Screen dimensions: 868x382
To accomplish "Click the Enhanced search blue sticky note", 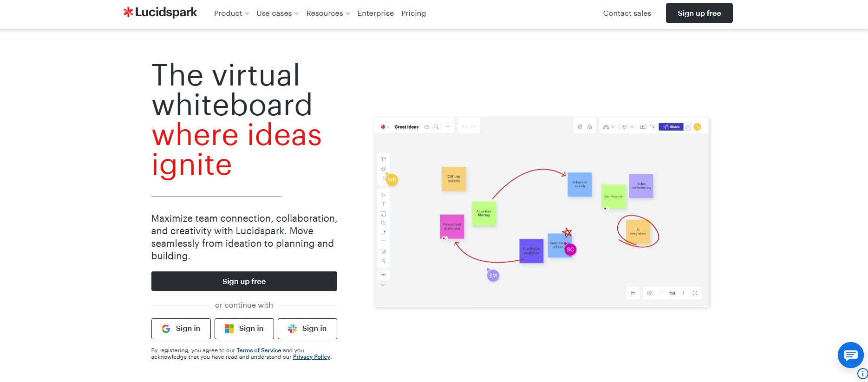I will click(x=580, y=184).
